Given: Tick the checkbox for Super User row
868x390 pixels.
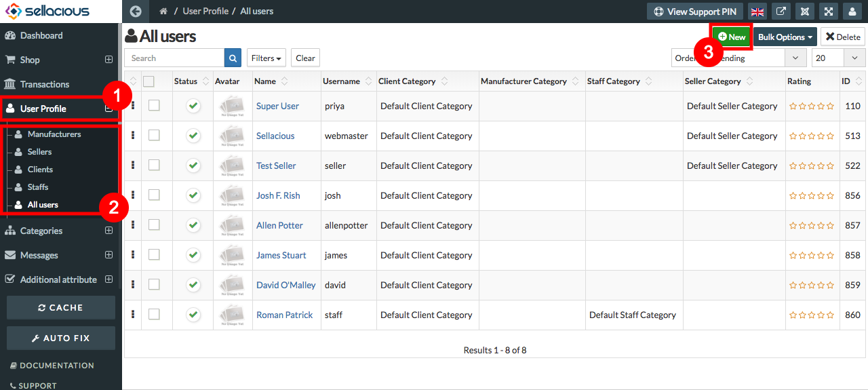Looking at the screenshot, I should click(154, 106).
